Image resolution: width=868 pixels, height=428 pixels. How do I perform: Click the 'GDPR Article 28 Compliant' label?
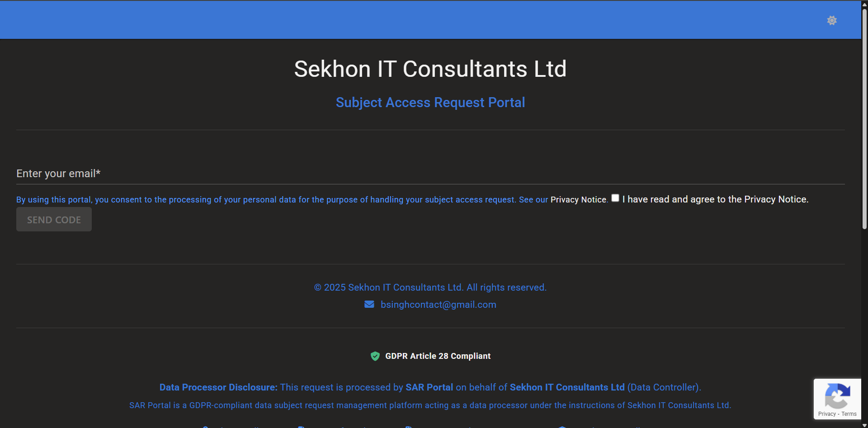438,356
